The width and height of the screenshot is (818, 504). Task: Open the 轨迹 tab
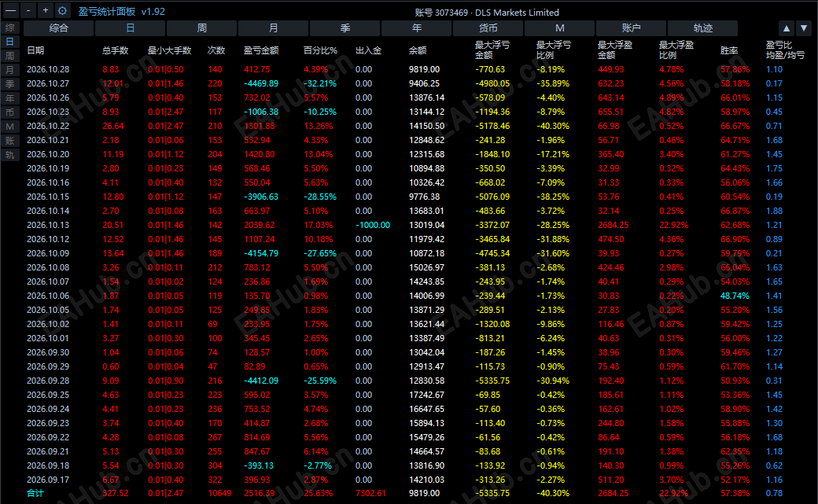point(702,28)
